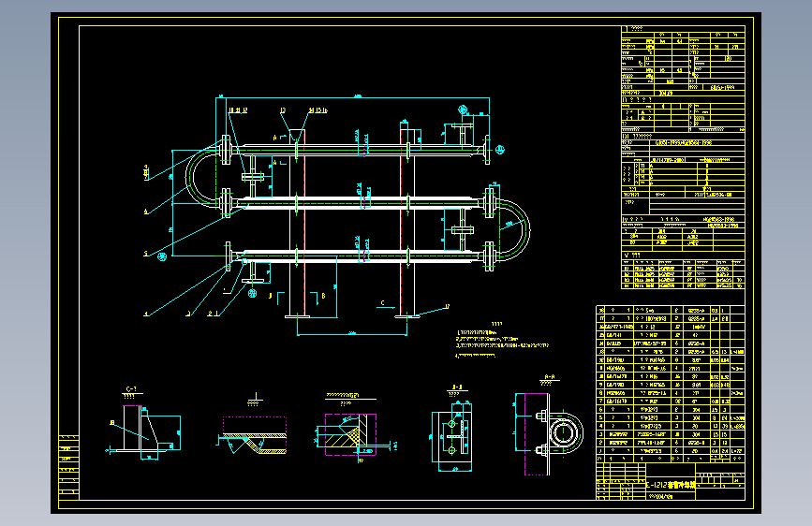Screen dimensions: 812x526
Task: Click the C section cut marker
Action: pos(385,305)
